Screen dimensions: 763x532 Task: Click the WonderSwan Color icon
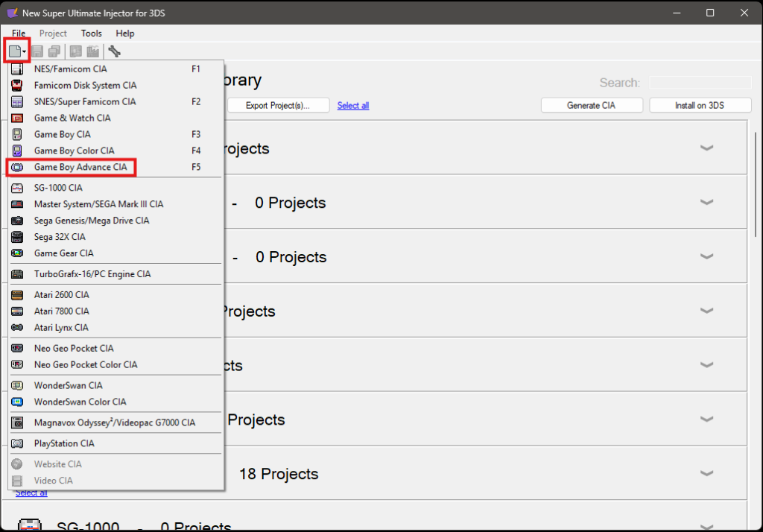[17, 402]
